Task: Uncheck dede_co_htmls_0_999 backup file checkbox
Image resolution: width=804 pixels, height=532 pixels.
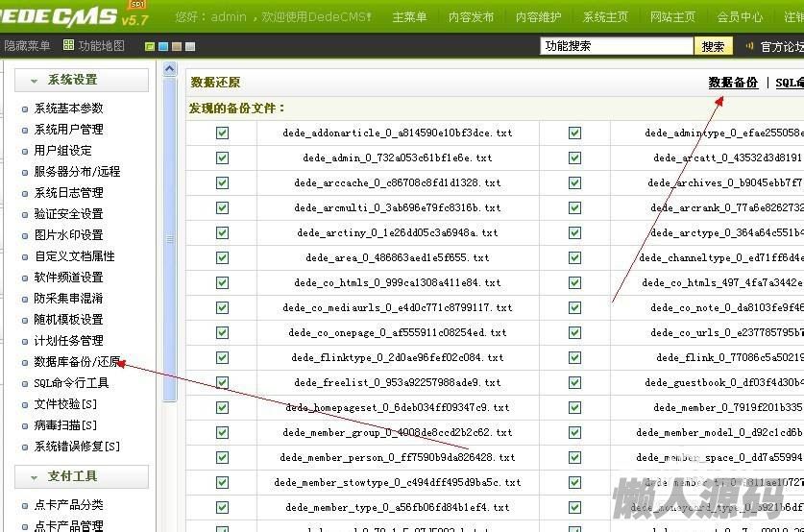Action: 222,283
